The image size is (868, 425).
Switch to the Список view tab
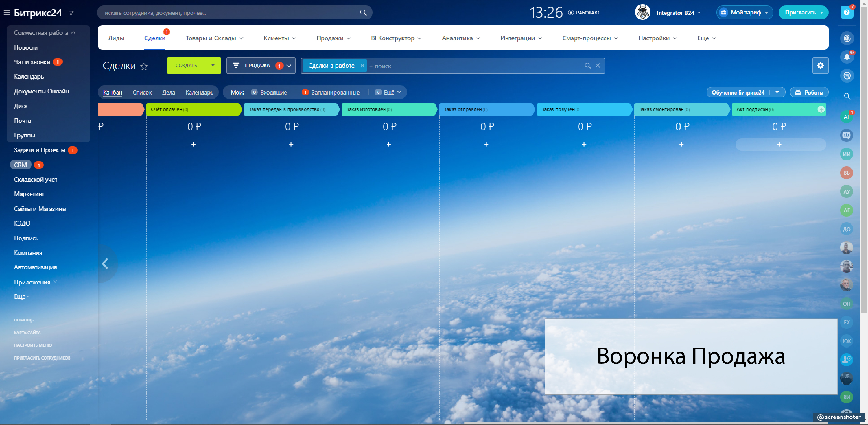point(142,93)
